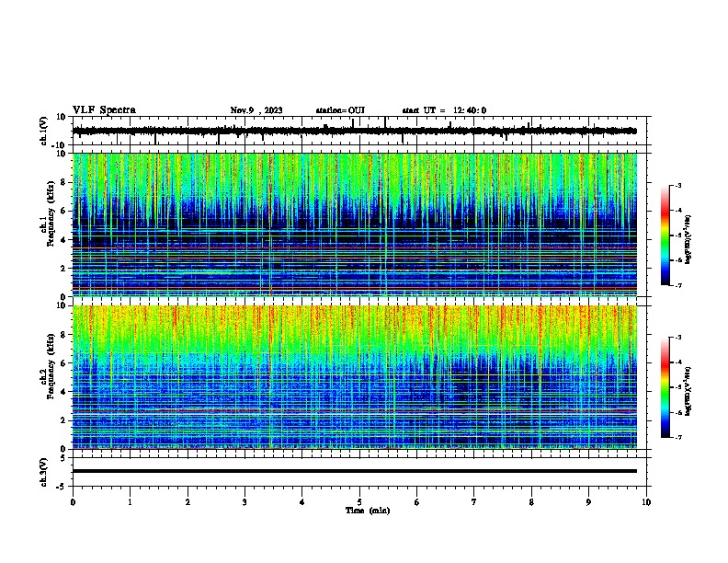Click the ch.2 color scale log(PSD) label
728x563 pixels.
click(688, 391)
